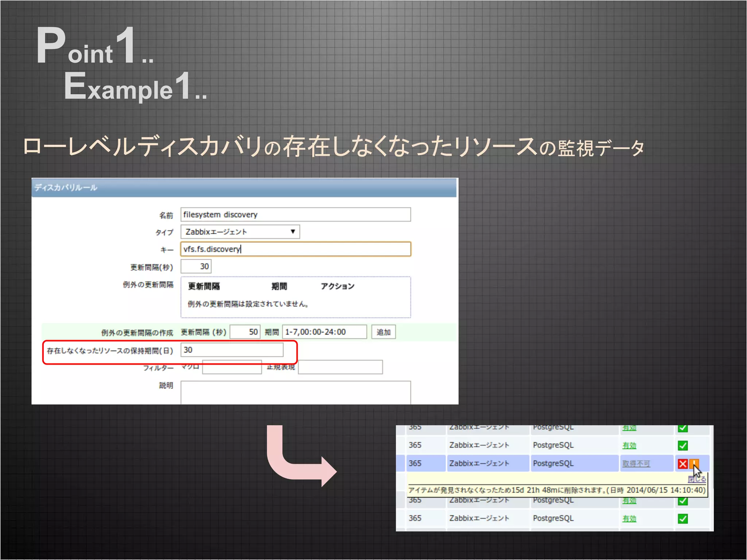747x560 pixels.
Task: Click the キー field containing vfs.fs.discovery
Action: (295, 249)
